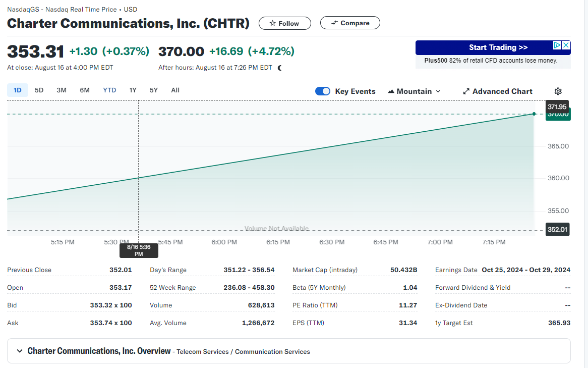Viewport: 588px width, 368px height.
Task: Click the ad info triangle icon
Action: point(557,45)
